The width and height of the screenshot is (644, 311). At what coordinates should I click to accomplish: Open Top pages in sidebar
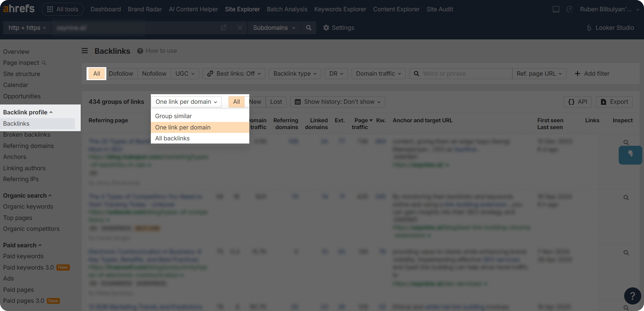point(18,218)
